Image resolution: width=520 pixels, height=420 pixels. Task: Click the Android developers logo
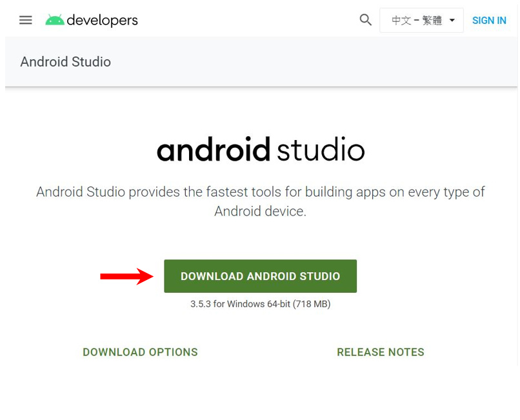click(92, 20)
